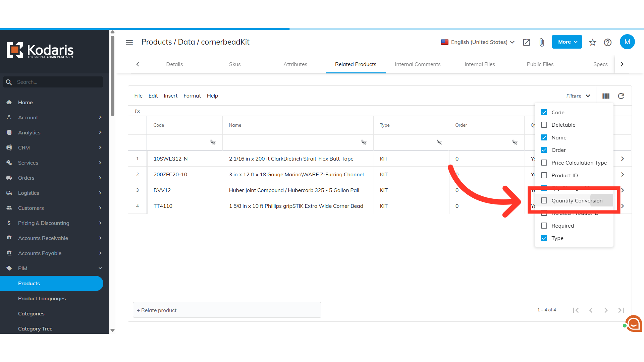Click the user avatar M button

(x=627, y=42)
